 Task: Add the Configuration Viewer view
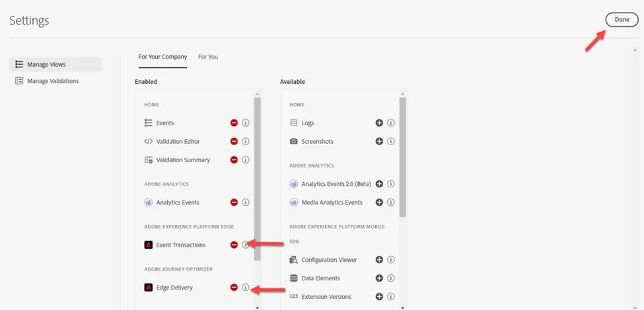coord(379,260)
